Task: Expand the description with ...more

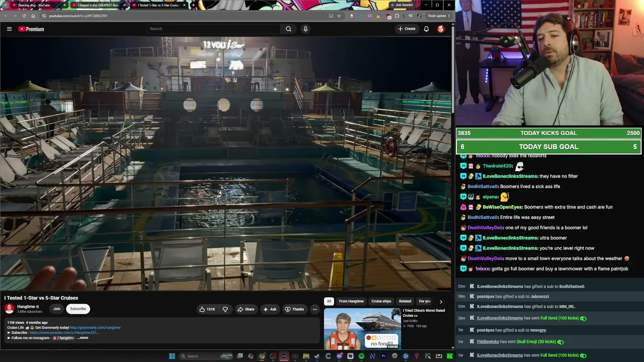Action: [x=83, y=338]
